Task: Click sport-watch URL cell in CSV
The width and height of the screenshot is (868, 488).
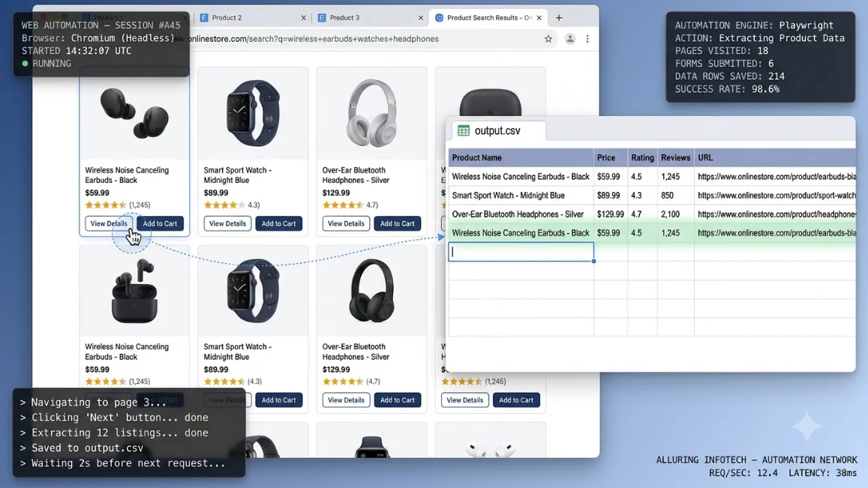Action: click(x=774, y=196)
